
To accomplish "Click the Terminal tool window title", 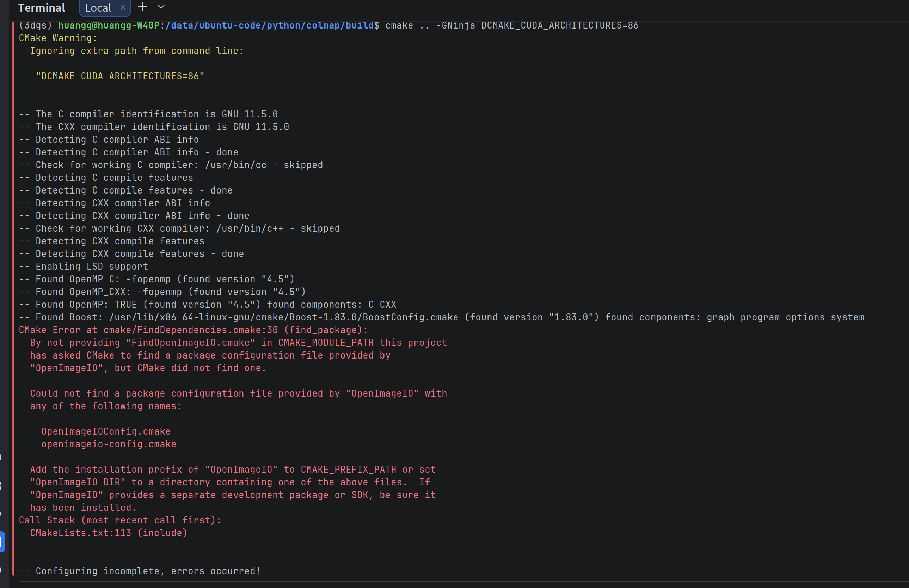I will tap(41, 8).
